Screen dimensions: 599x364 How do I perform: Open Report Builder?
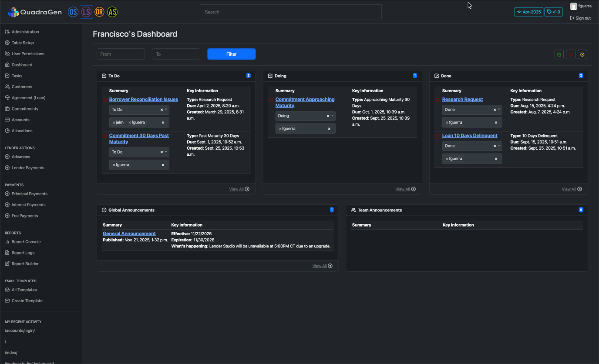click(25, 264)
